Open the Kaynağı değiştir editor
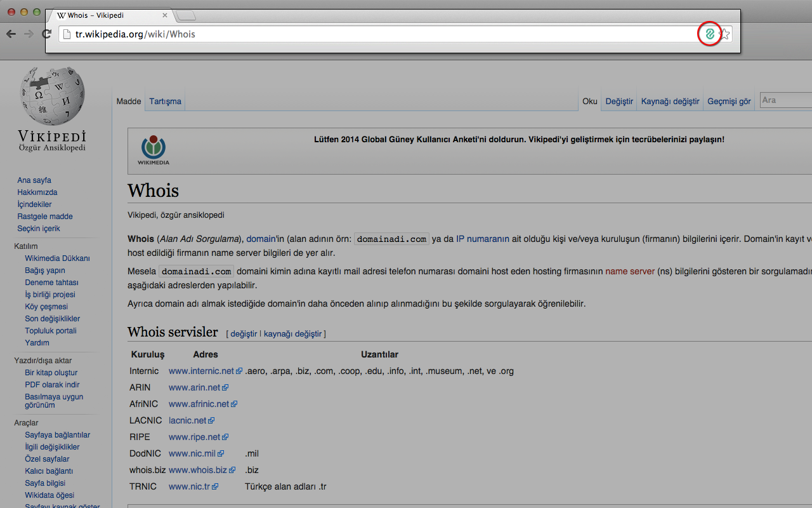The height and width of the screenshot is (508, 812). click(x=669, y=101)
